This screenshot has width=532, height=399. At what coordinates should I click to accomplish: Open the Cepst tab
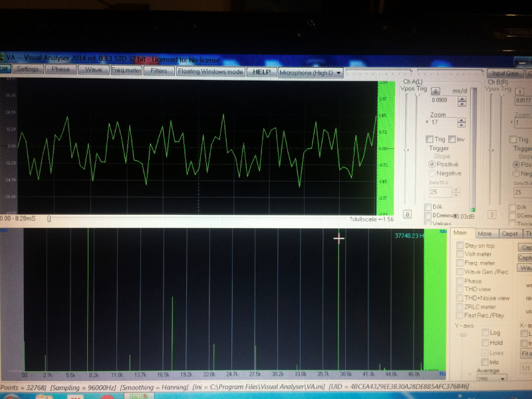click(x=509, y=234)
